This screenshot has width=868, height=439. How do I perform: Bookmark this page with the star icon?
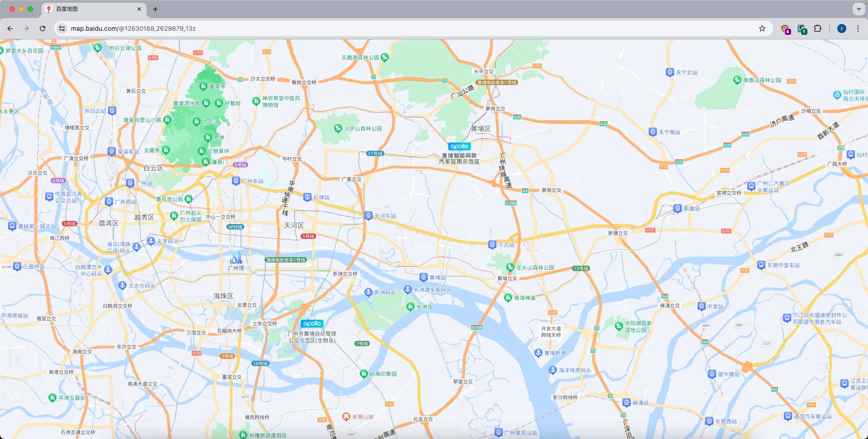[x=762, y=29]
